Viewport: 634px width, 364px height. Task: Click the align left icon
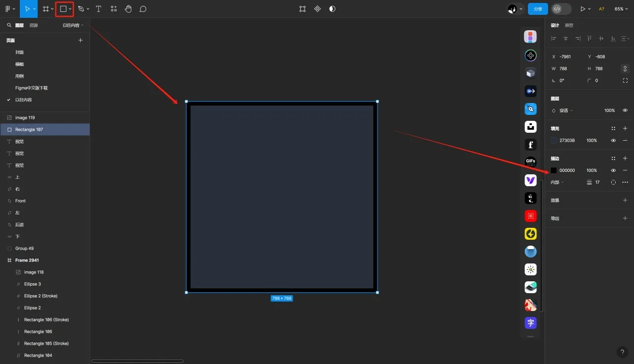[x=554, y=39]
